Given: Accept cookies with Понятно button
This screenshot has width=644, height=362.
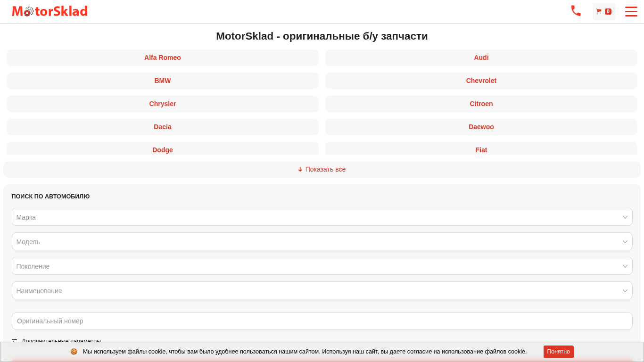Looking at the screenshot, I should [559, 352].
